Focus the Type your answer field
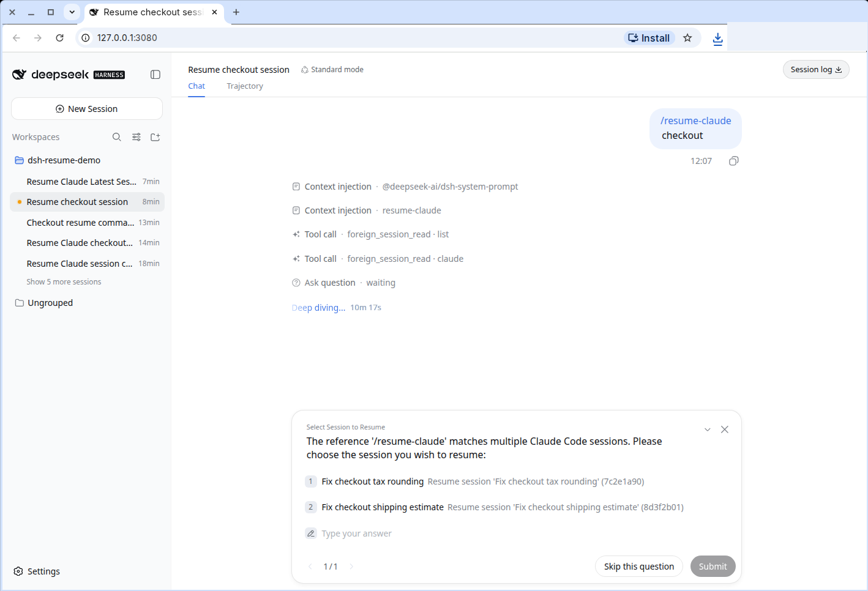868x591 pixels. tap(517, 533)
